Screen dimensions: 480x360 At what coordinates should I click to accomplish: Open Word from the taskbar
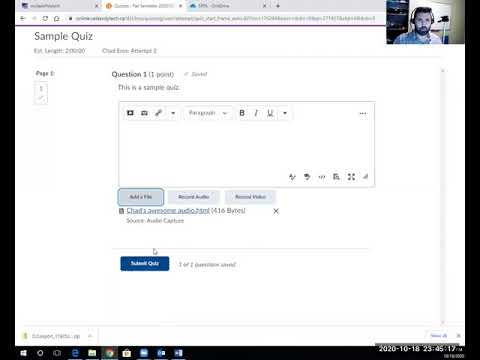click(x=178, y=353)
